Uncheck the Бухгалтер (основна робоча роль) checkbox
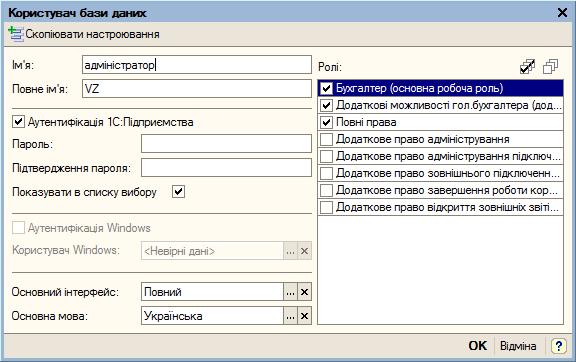This screenshot has width=576, height=362. (x=327, y=88)
